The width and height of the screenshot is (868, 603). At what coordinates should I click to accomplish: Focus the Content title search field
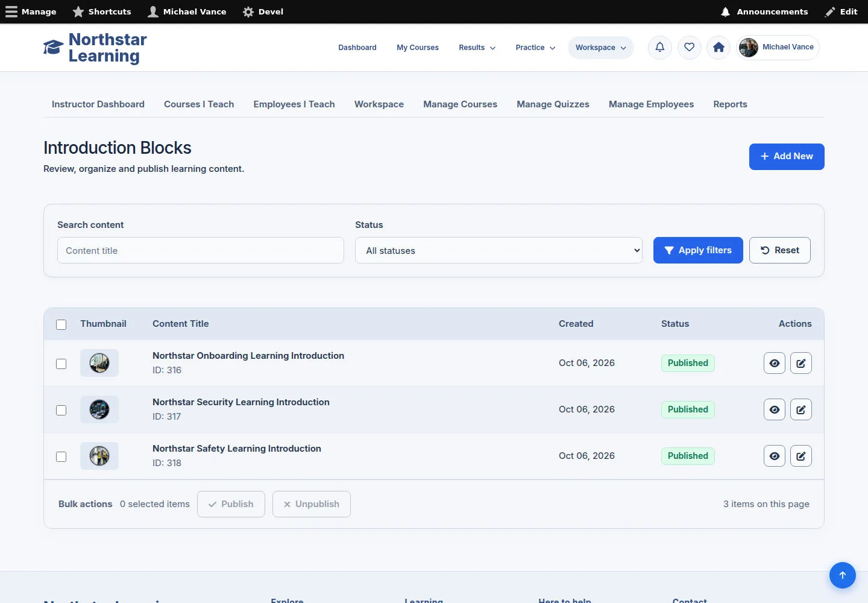pos(201,250)
